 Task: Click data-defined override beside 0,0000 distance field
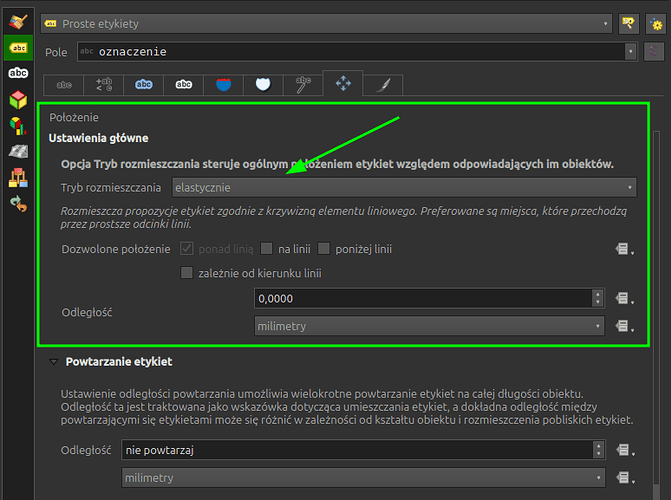[x=624, y=298]
